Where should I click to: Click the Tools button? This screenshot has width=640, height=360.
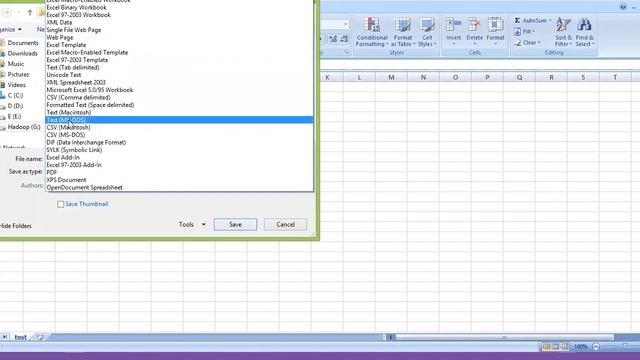[186, 224]
